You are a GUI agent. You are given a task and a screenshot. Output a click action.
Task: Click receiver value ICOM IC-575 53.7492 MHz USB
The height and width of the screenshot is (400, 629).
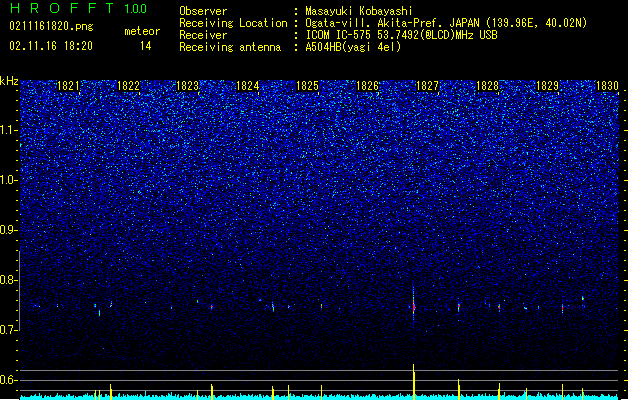401,35
